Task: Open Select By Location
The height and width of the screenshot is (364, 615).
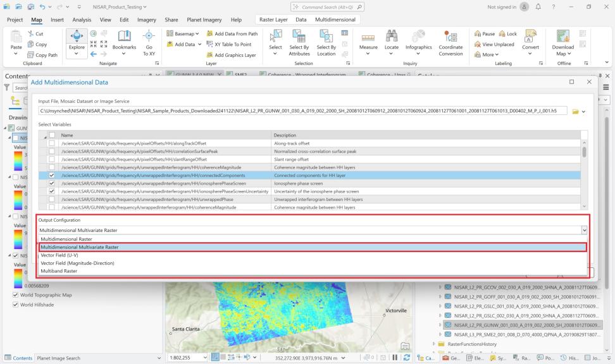Action: click(326, 42)
